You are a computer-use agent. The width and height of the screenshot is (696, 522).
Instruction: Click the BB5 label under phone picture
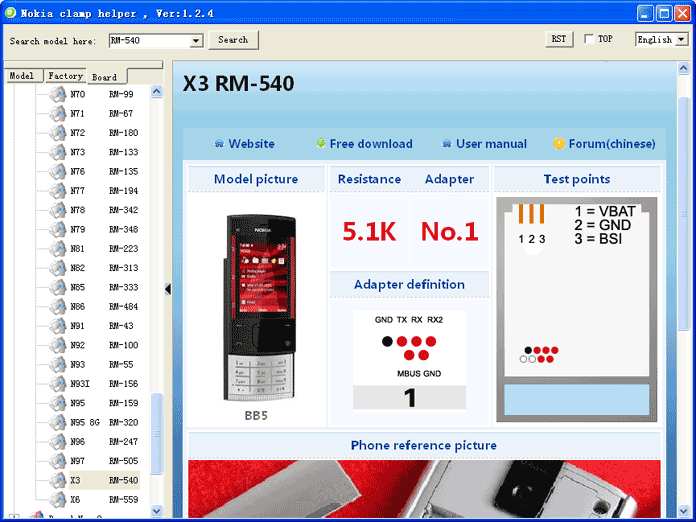tap(256, 415)
